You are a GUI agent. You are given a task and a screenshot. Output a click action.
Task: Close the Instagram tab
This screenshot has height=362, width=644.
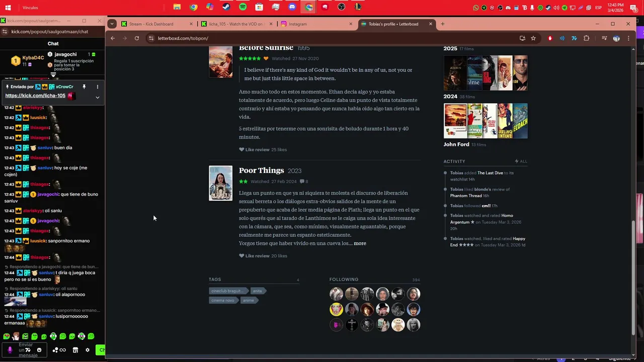[x=351, y=24]
